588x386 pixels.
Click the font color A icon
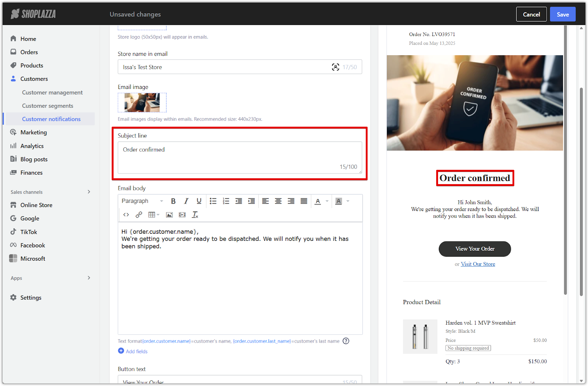pos(318,201)
